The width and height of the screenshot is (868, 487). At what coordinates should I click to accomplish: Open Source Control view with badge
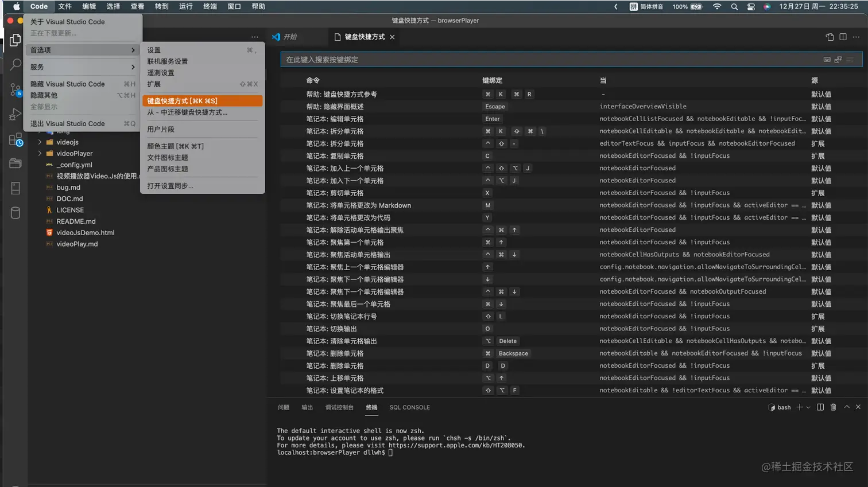click(x=15, y=89)
